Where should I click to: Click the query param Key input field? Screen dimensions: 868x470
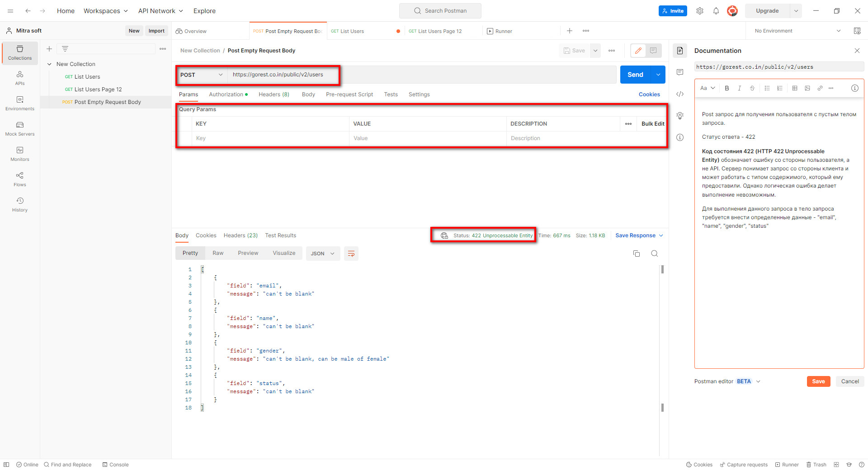tap(271, 138)
